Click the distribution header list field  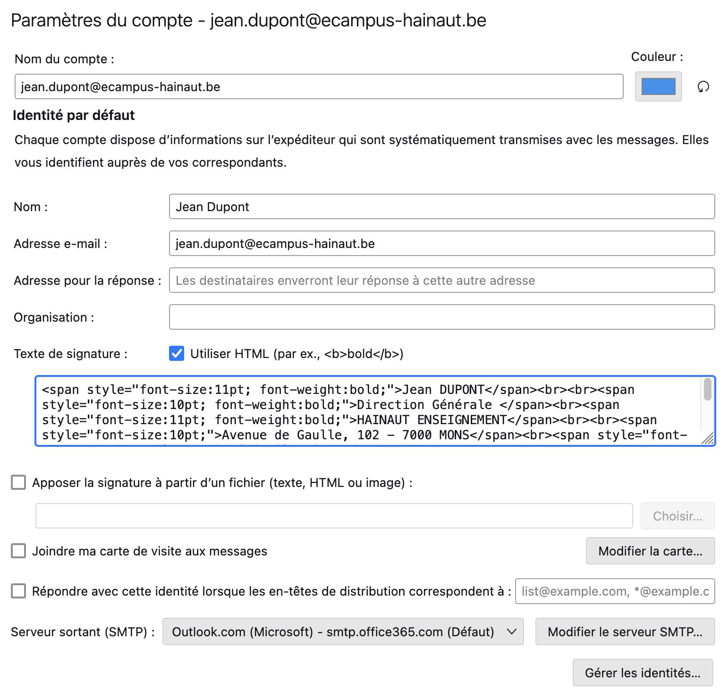615,591
